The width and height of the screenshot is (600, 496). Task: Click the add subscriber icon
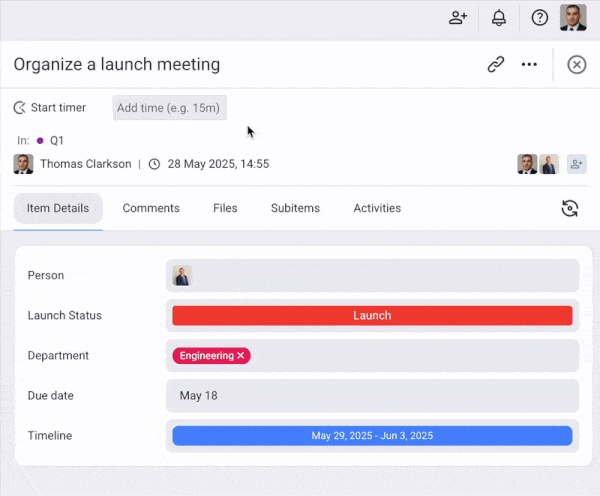576,164
